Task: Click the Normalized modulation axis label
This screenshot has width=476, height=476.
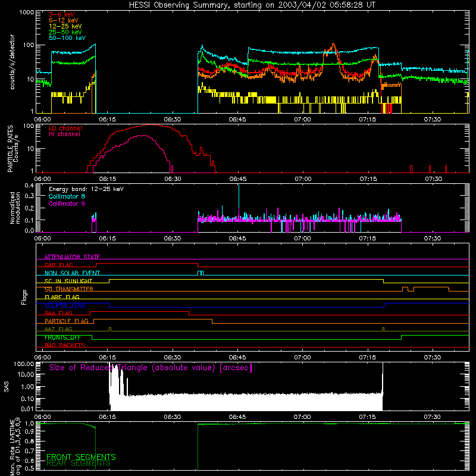Action: point(15,208)
